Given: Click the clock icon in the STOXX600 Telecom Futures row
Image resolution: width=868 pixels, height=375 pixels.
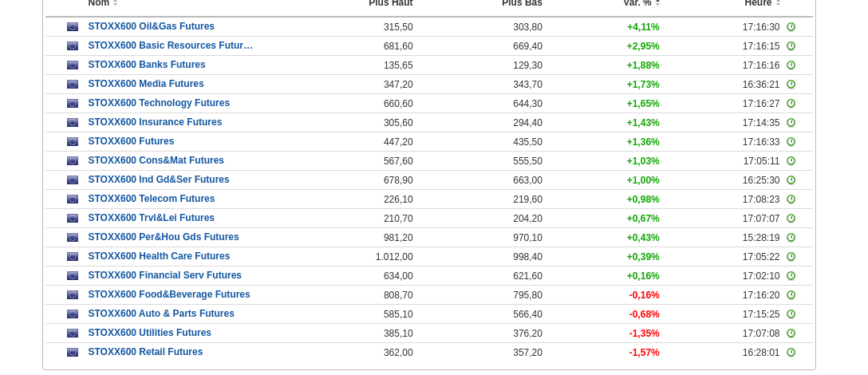Looking at the screenshot, I should click(x=791, y=199).
